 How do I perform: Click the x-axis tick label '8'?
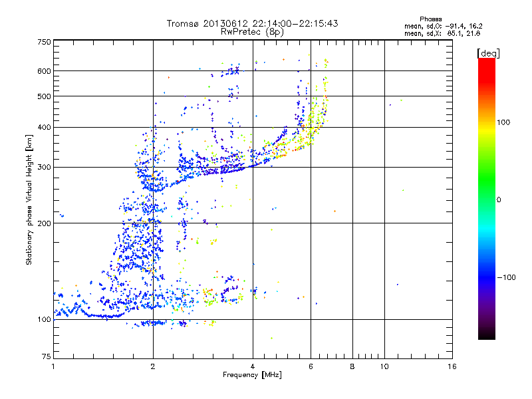pyautogui.click(x=352, y=366)
